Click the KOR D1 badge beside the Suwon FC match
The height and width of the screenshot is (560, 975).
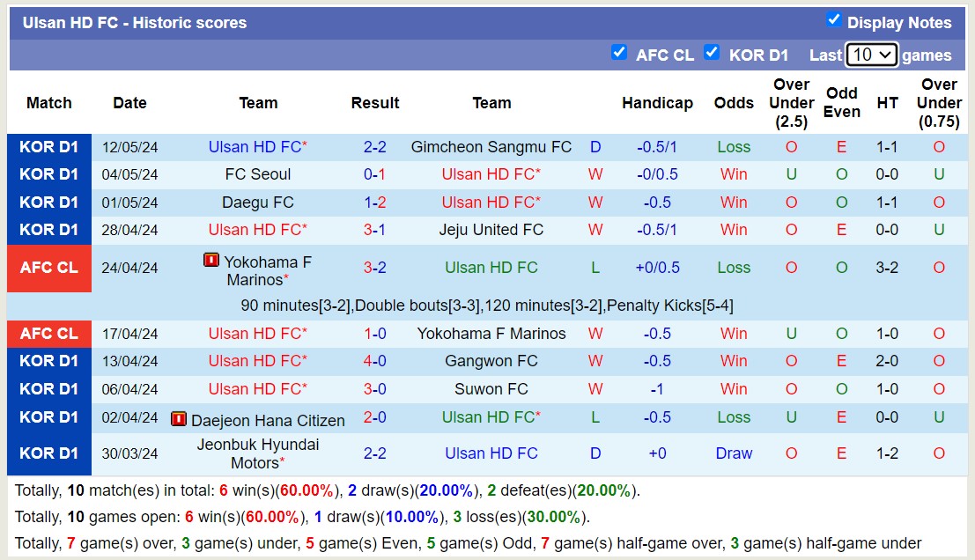click(x=48, y=388)
